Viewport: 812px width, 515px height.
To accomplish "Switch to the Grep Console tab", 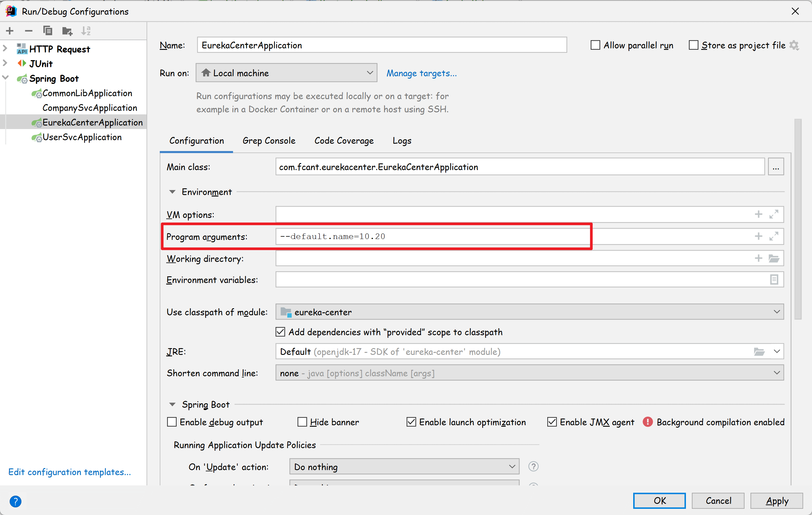I will [x=269, y=141].
